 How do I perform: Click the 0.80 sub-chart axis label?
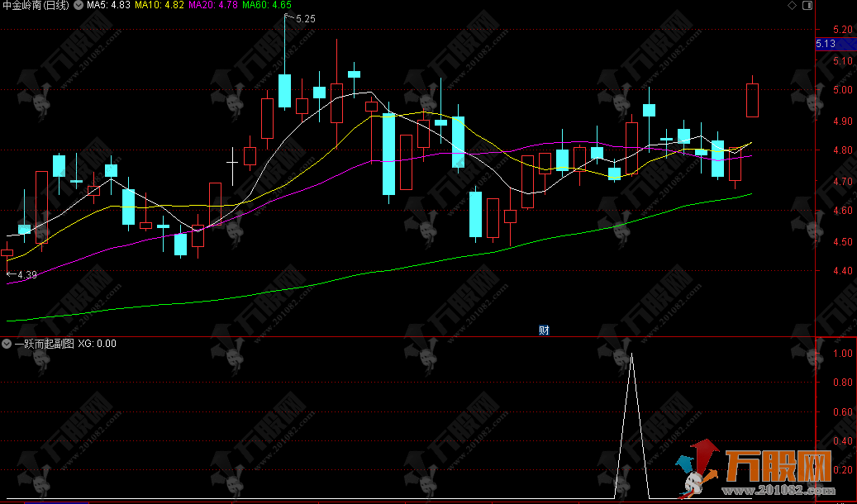(843, 382)
